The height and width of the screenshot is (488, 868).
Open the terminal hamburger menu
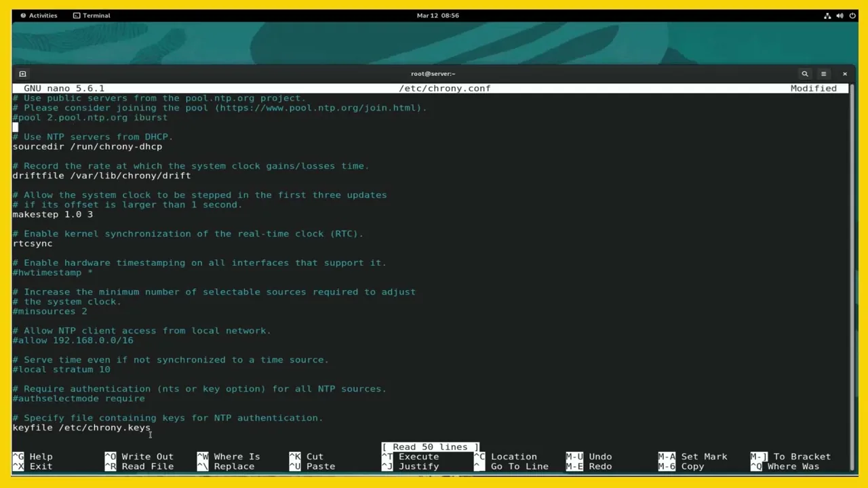pos(823,73)
